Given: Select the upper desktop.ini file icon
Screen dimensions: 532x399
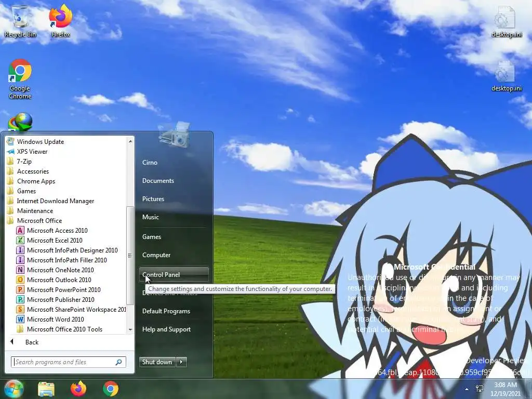Looking at the screenshot, I should [506, 21].
